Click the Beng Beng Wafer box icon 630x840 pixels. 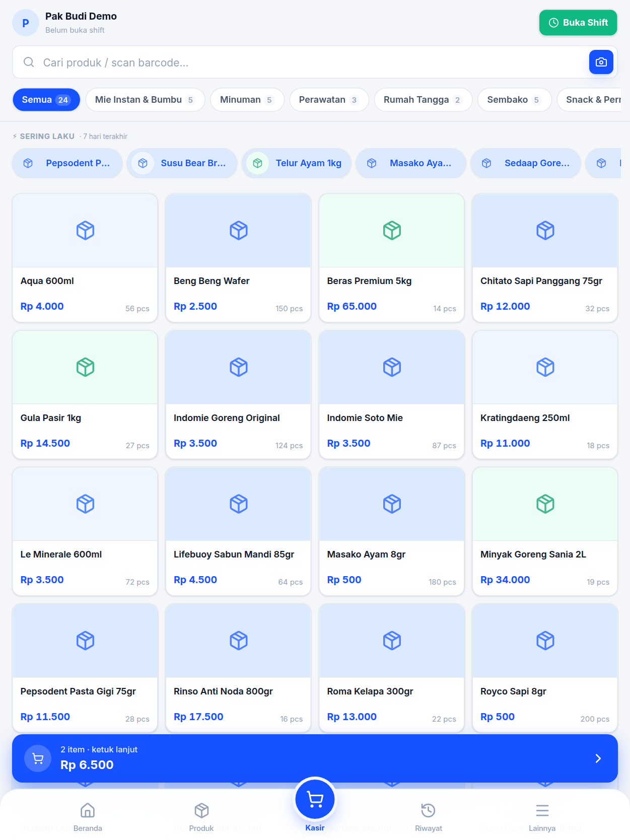(x=239, y=231)
